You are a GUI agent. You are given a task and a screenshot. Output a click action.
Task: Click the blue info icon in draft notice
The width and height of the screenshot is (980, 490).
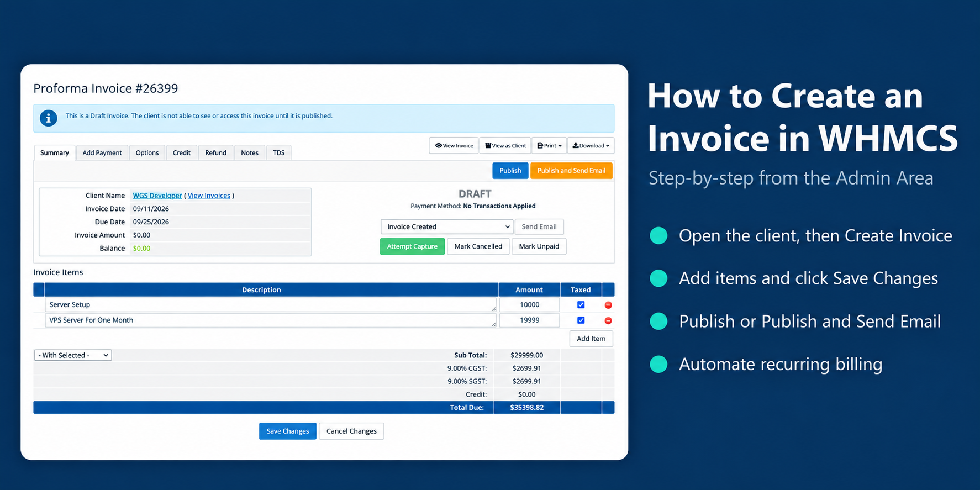(x=49, y=118)
